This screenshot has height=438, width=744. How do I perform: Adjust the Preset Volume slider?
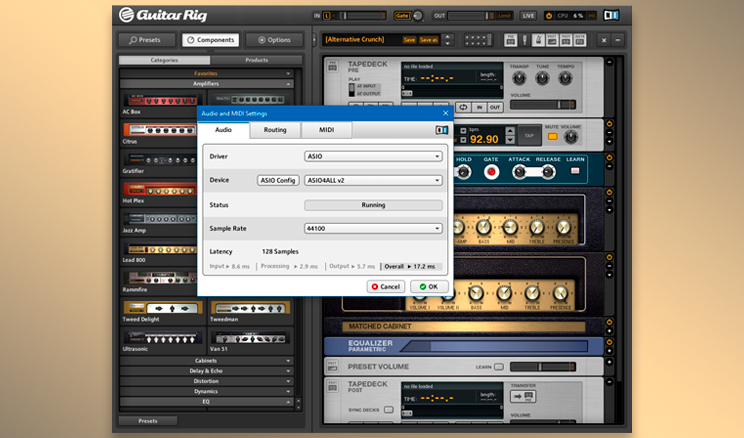tap(540, 367)
